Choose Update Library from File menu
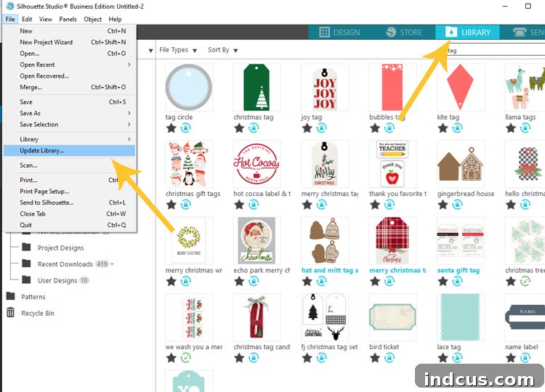This screenshot has width=545, height=392. 69,150
